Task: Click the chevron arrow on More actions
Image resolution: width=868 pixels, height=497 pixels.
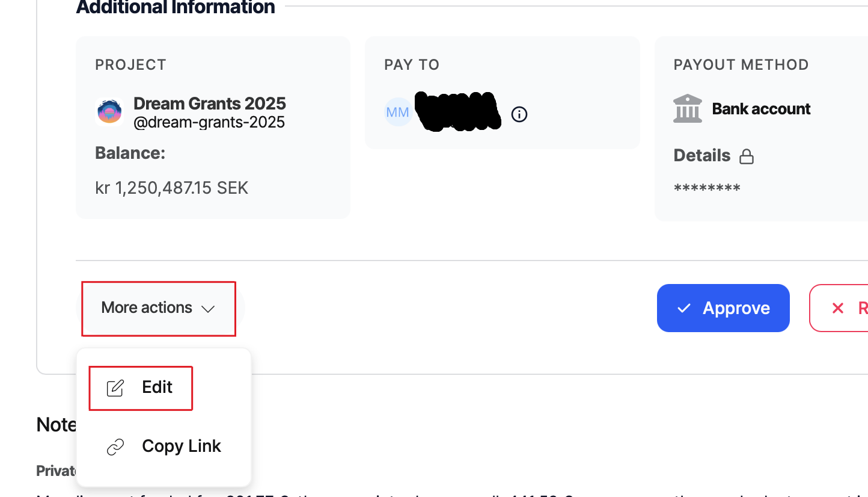Action: pos(208,309)
